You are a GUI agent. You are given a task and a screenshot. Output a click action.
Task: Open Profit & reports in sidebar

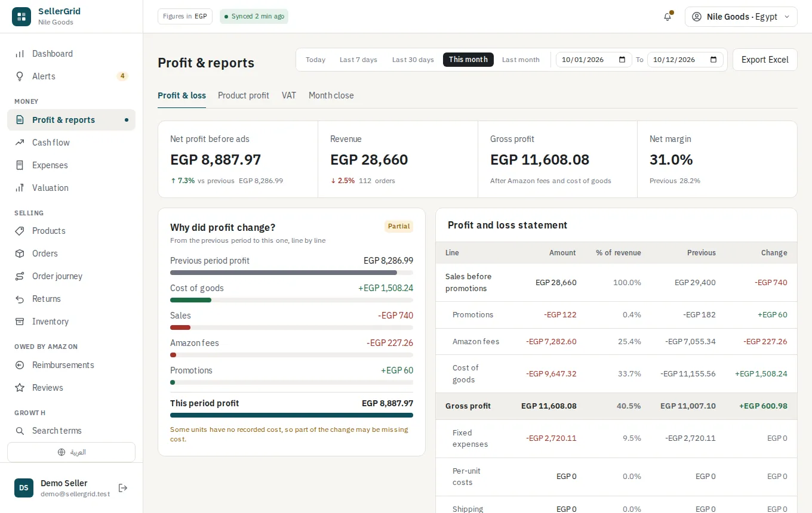pos(71,120)
